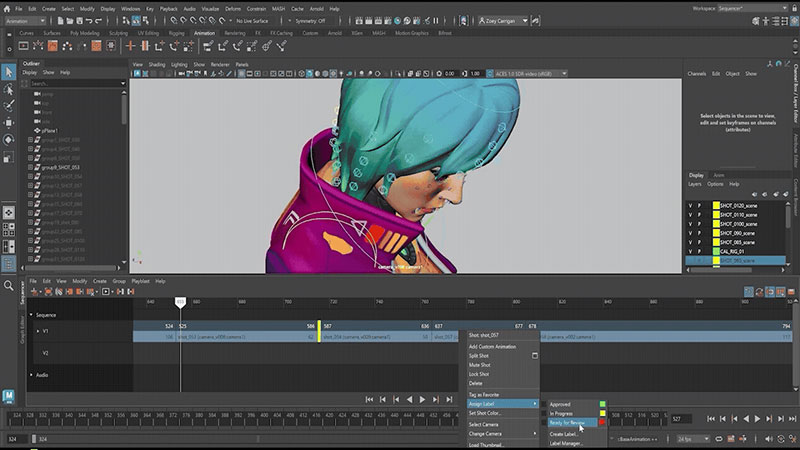Screen dimensions: 800x450
Task: Toggle P playback for SHOT_085_scene layer
Action: click(x=699, y=242)
